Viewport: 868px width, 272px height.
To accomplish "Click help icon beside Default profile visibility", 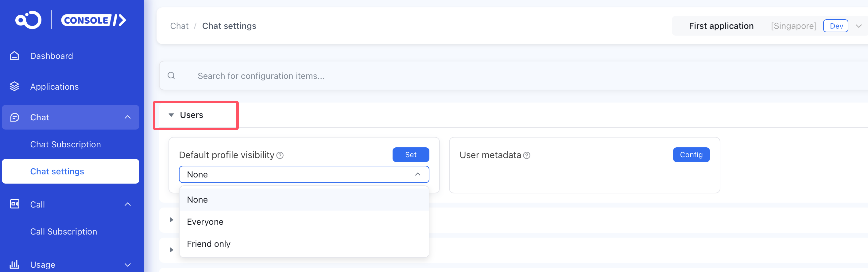I will click(x=280, y=155).
